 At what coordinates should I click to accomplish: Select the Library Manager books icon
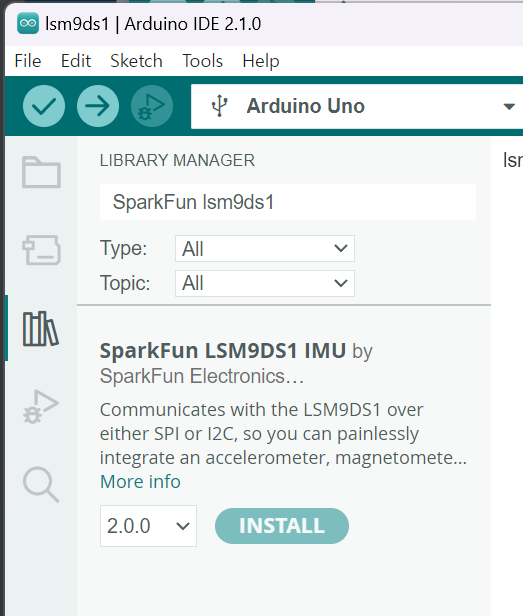tap(41, 328)
